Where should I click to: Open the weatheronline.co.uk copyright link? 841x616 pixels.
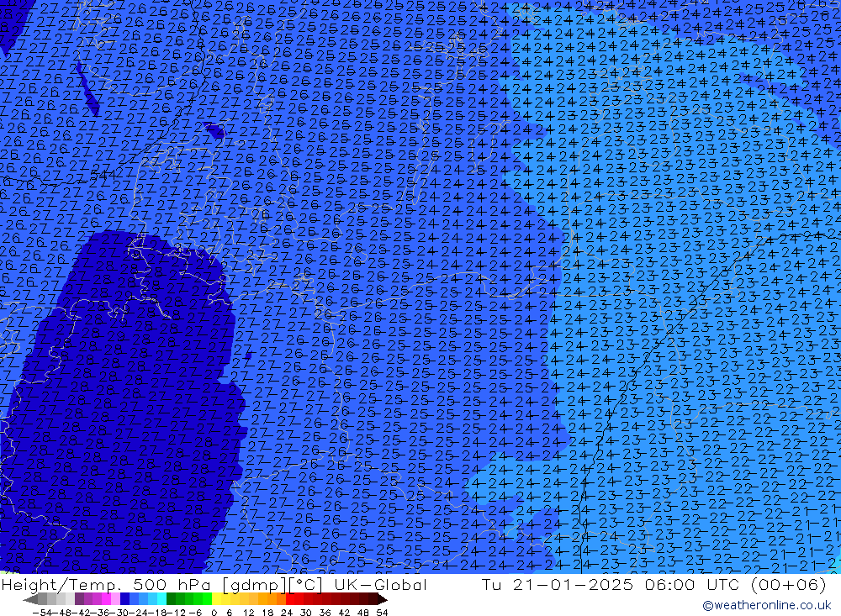(766, 605)
